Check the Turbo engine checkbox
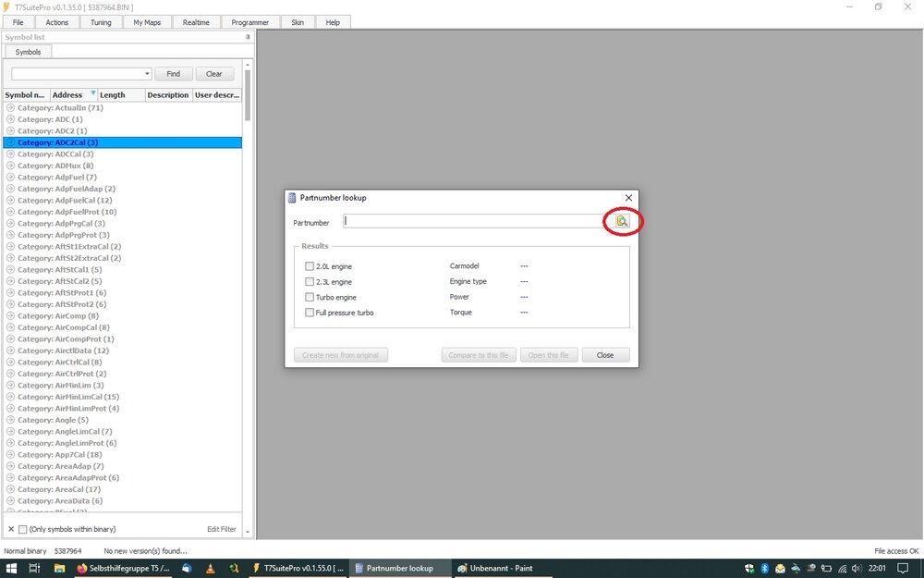Screen dimensions: 924x578 310,297
